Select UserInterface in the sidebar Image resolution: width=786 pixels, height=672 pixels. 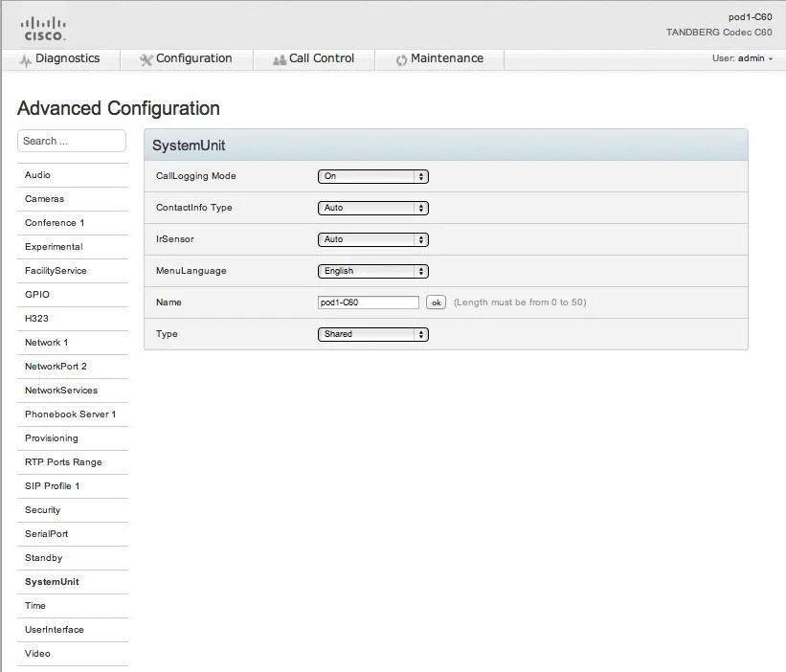pyautogui.click(x=73, y=630)
